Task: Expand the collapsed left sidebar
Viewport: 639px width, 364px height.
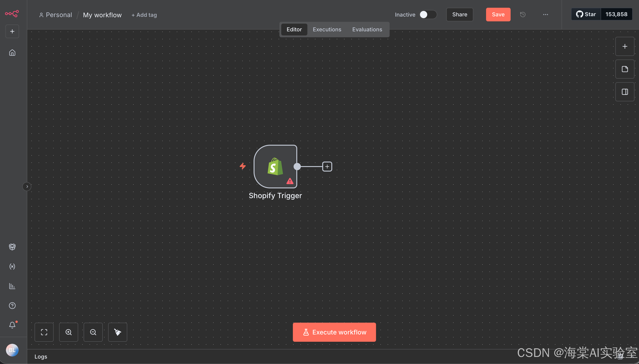Action: (x=27, y=187)
